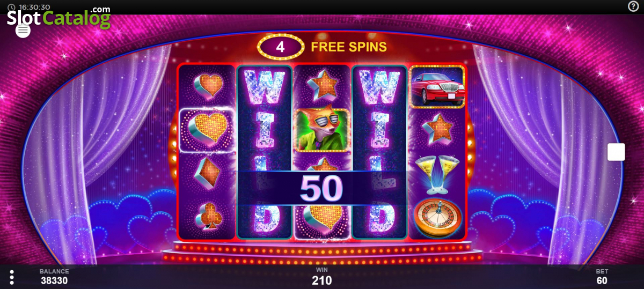Screen dimensions: 644x289
Task: Select the roulette wheel symbol
Action: coord(437,217)
